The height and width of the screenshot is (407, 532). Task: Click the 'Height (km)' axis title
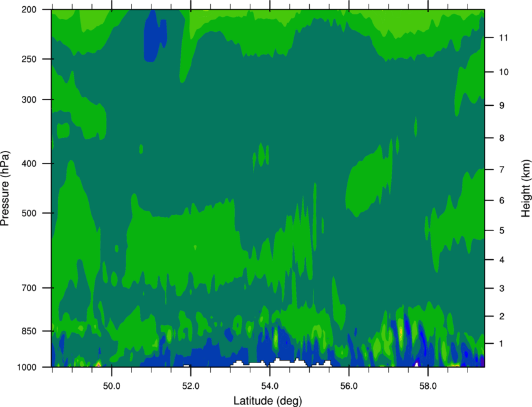(526, 188)
